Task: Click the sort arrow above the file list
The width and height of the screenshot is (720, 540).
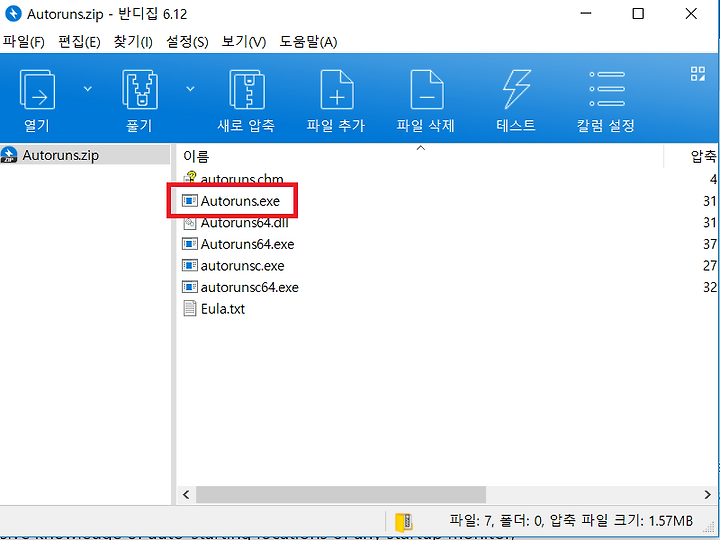Action: 420,148
